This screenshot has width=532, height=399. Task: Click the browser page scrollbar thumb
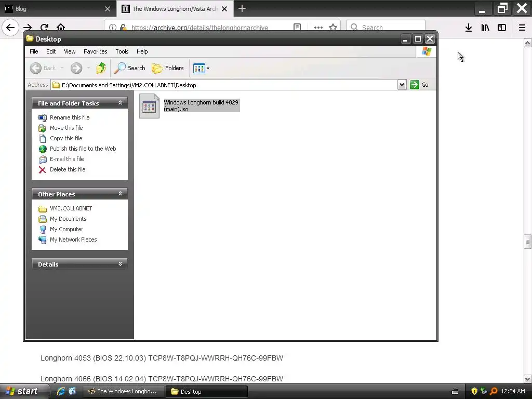coord(527,242)
